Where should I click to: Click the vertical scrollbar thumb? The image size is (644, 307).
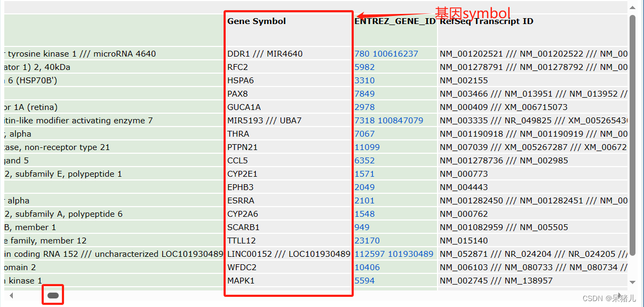(x=633, y=133)
